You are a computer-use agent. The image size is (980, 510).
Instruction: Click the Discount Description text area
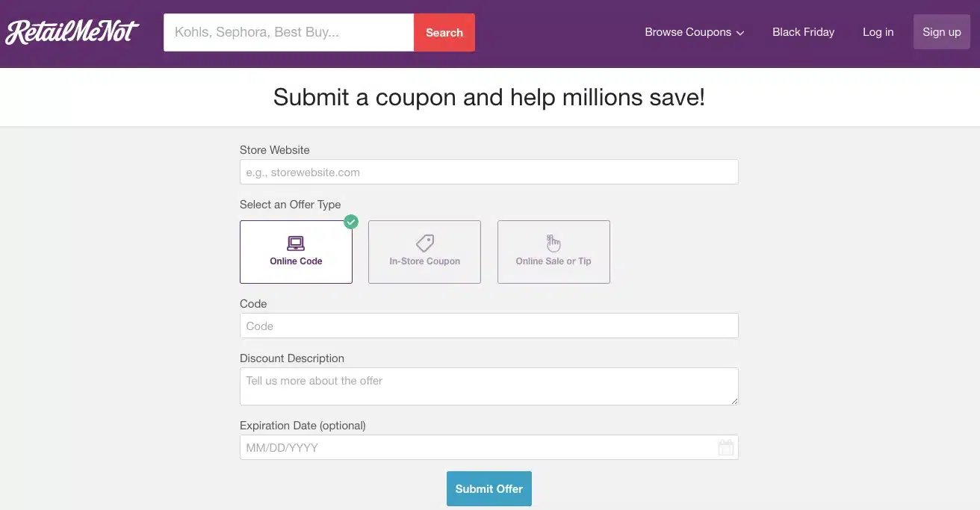(489, 386)
